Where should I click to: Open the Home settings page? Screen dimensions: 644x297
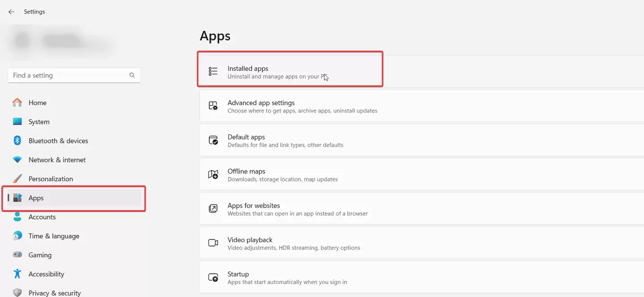tap(38, 103)
